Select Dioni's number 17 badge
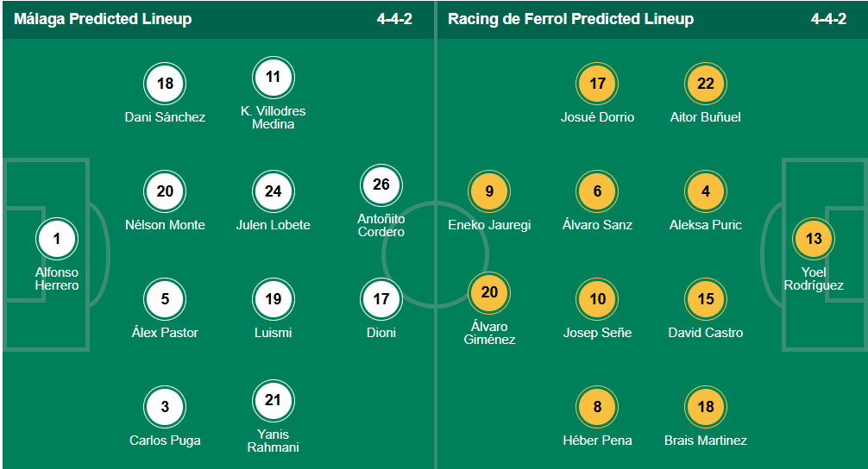The height and width of the screenshot is (469, 868). pyautogui.click(x=381, y=299)
